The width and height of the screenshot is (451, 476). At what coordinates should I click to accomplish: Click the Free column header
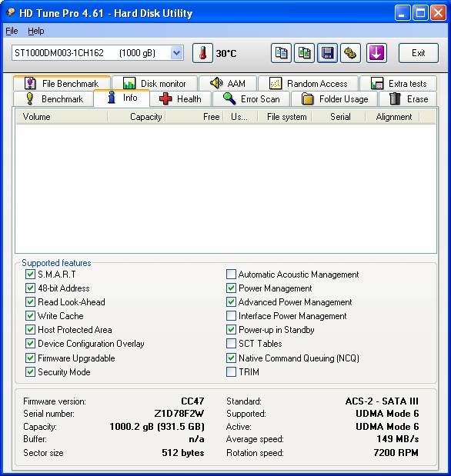click(x=195, y=117)
